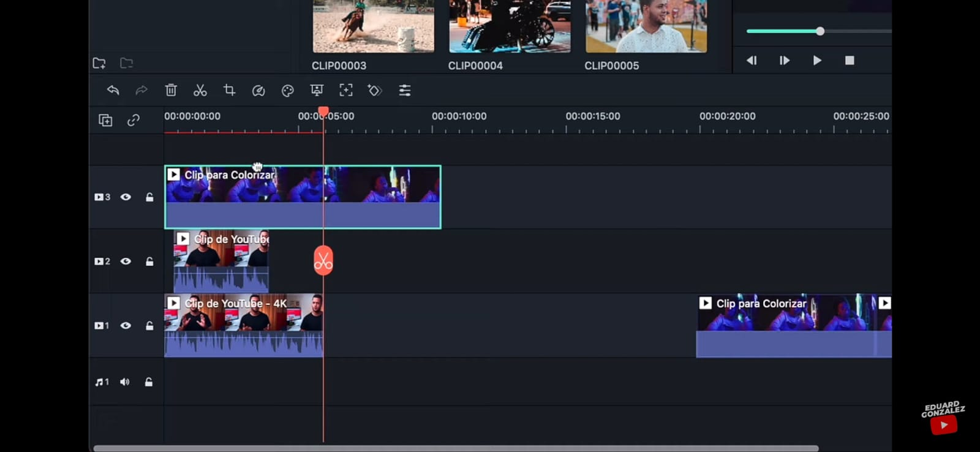Step forward one frame
Screen dimensions: 980x452
(784, 61)
